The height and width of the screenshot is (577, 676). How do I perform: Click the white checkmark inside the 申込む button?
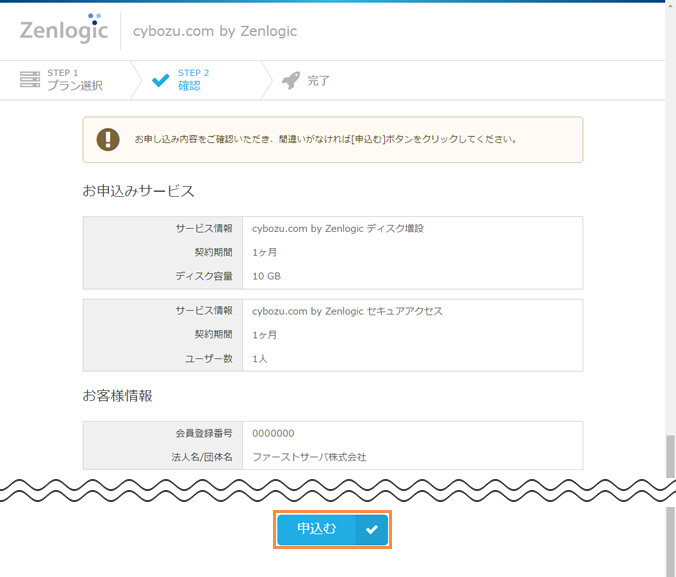tap(372, 530)
